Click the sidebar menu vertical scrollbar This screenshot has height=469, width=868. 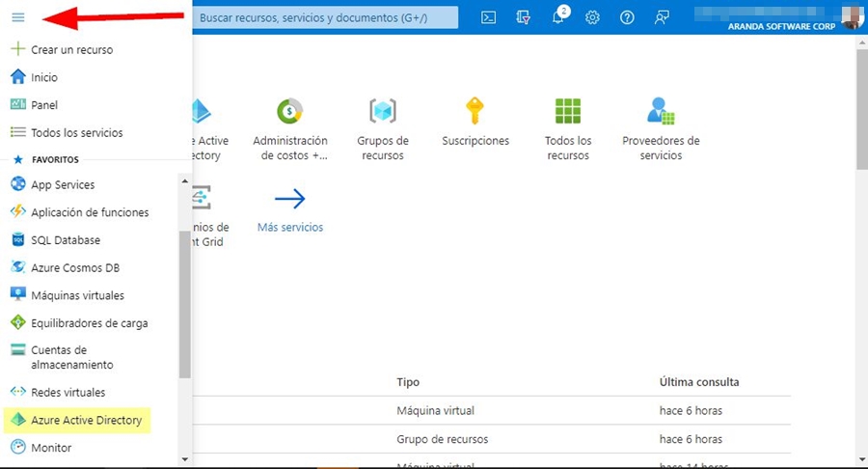point(185,304)
